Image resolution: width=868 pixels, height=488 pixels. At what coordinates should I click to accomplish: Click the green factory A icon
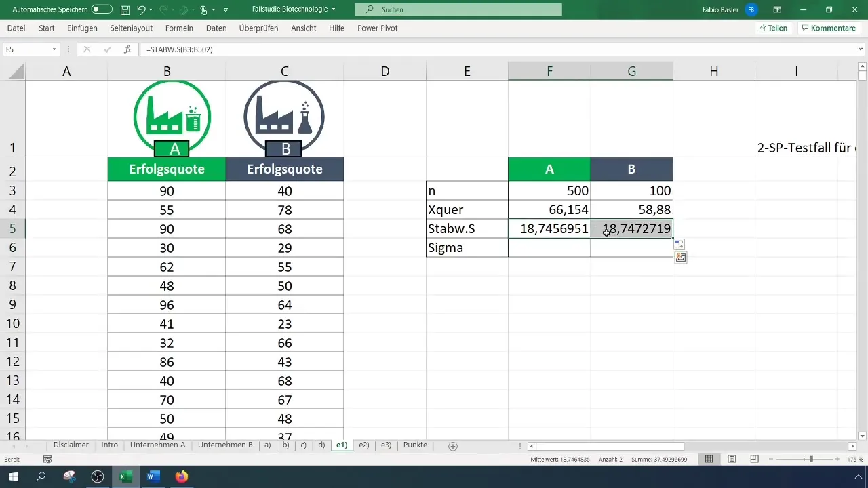pyautogui.click(x=172, y=118)
